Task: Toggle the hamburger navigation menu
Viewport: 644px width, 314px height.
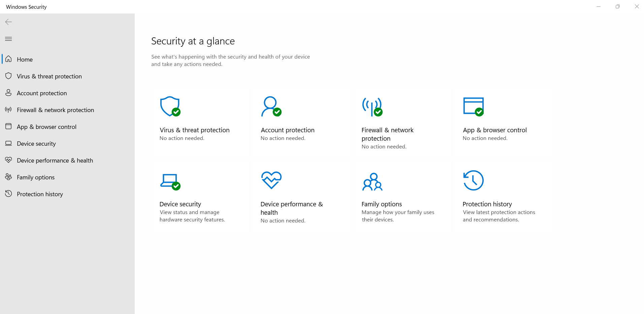Action: click(8, 39)
